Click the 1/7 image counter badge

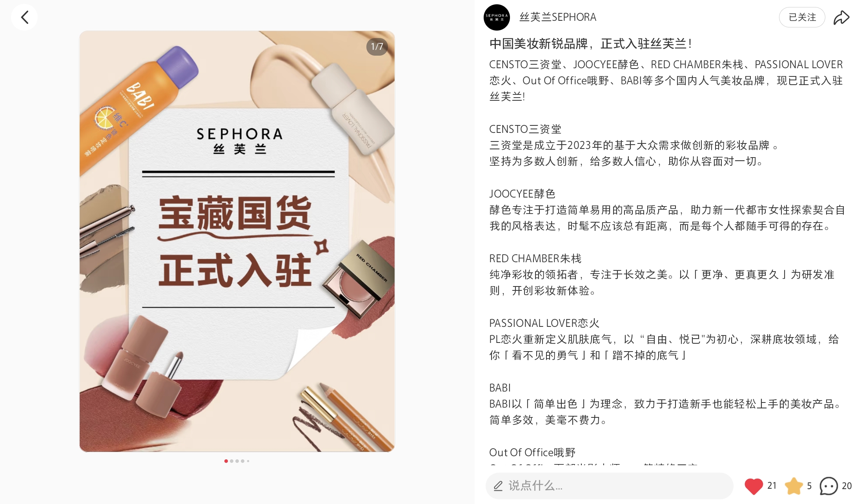click(x=377, y=47)
